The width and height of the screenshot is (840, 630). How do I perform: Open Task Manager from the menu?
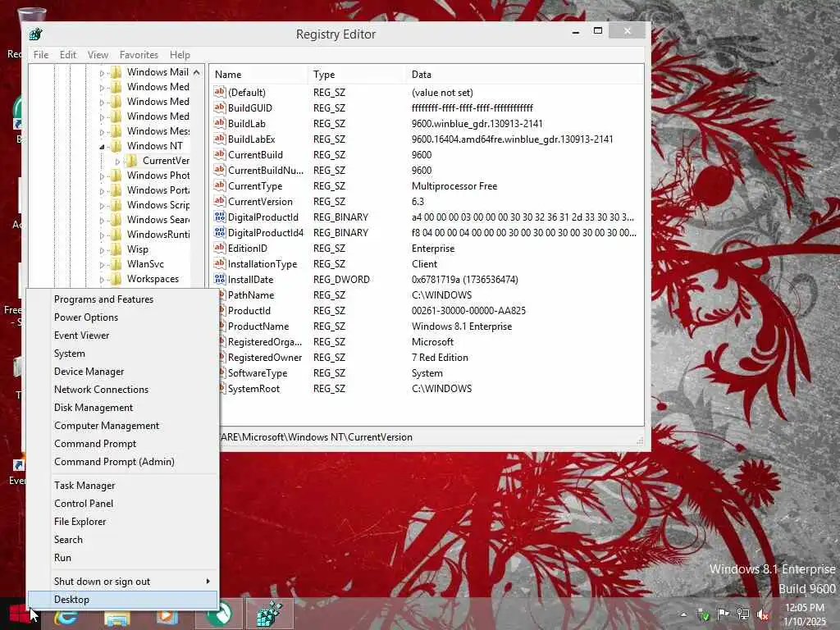[x=123, y=486]
